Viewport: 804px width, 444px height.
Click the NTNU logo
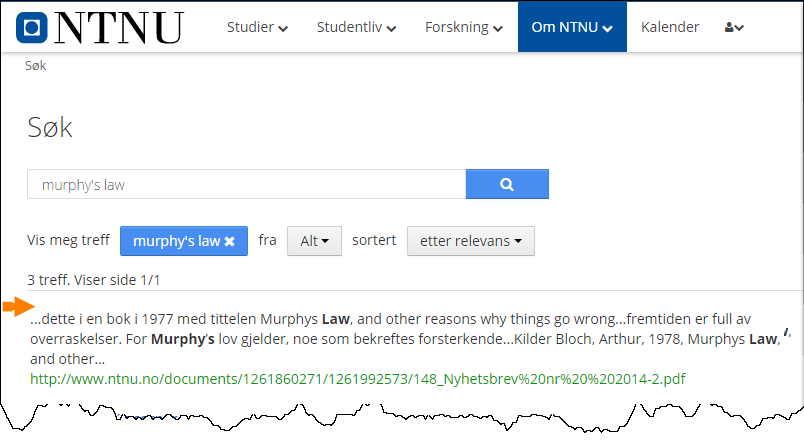tap(100, 27)
